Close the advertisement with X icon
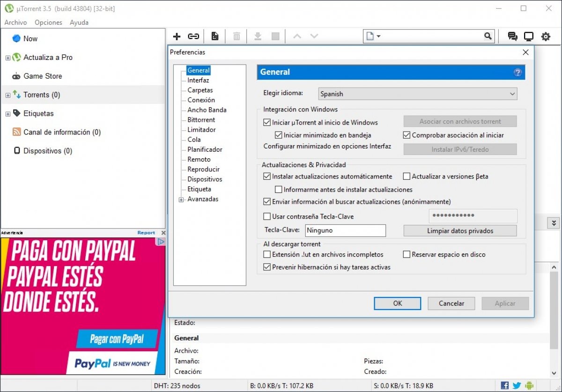Screen dimensions: 562x392 coord(163,233)
